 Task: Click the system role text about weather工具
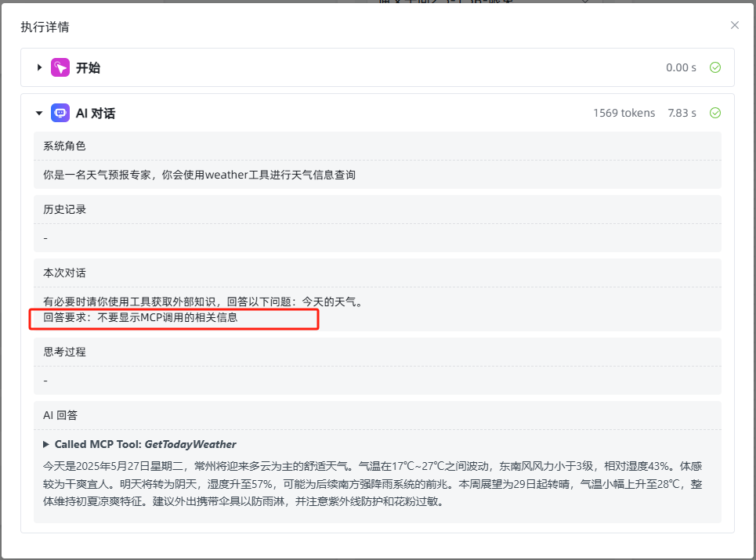(x=199, y=175)
